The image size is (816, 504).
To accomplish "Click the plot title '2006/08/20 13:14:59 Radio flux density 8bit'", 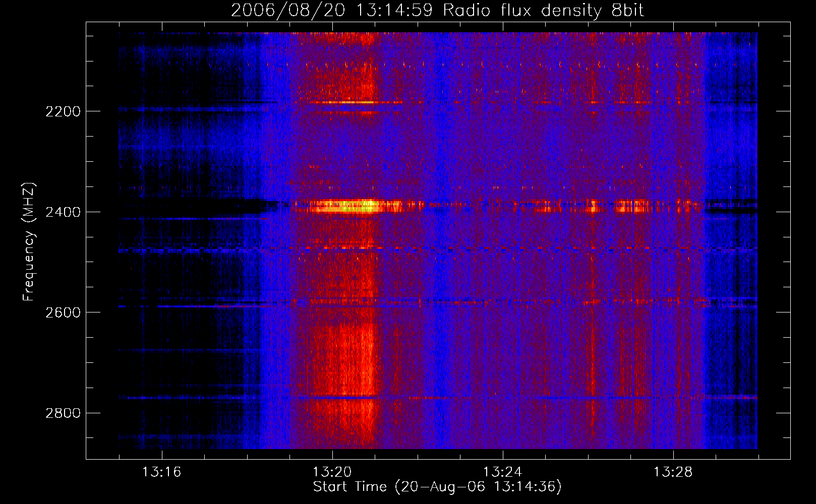I will coord(437,11).
